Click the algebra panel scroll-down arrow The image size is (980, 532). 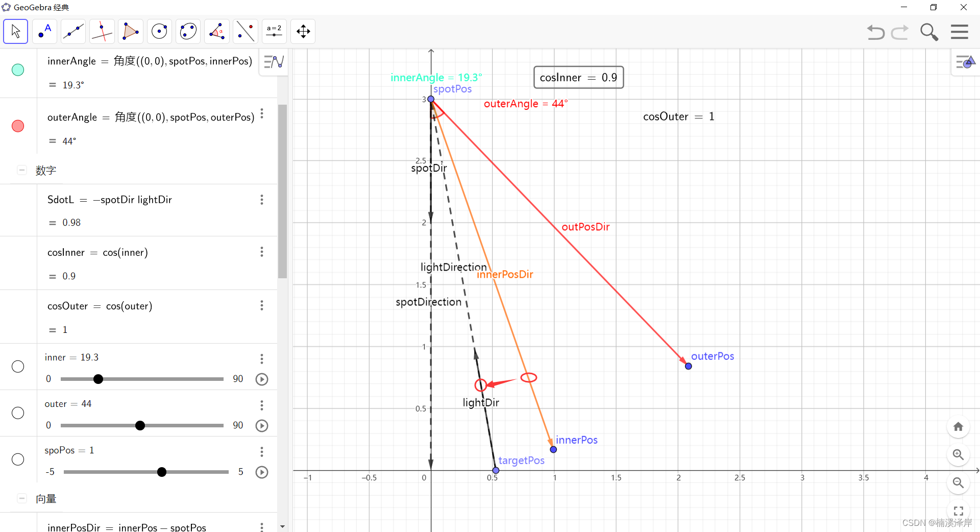coord(282,526)
